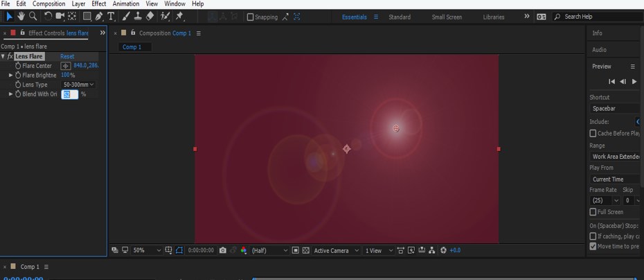Viewport: 644px width, 280px height.
Task: Select the Hand tool
Action: [21, 17]
